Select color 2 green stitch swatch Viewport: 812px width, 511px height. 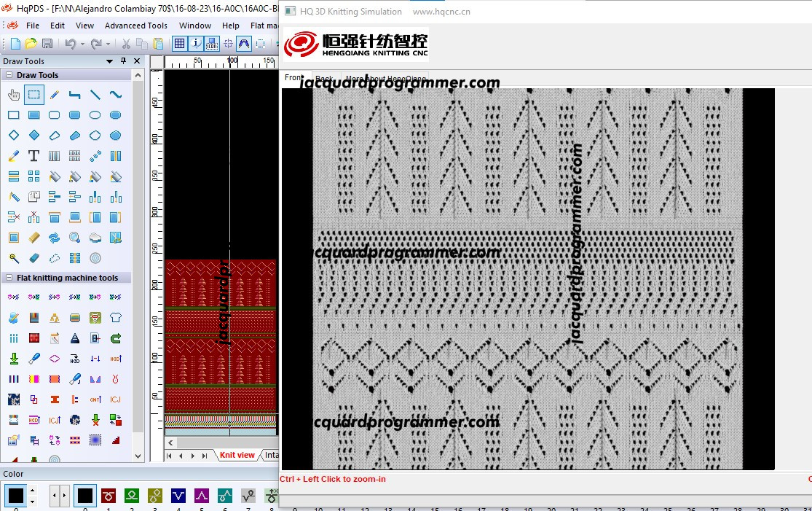coord(132,496)
